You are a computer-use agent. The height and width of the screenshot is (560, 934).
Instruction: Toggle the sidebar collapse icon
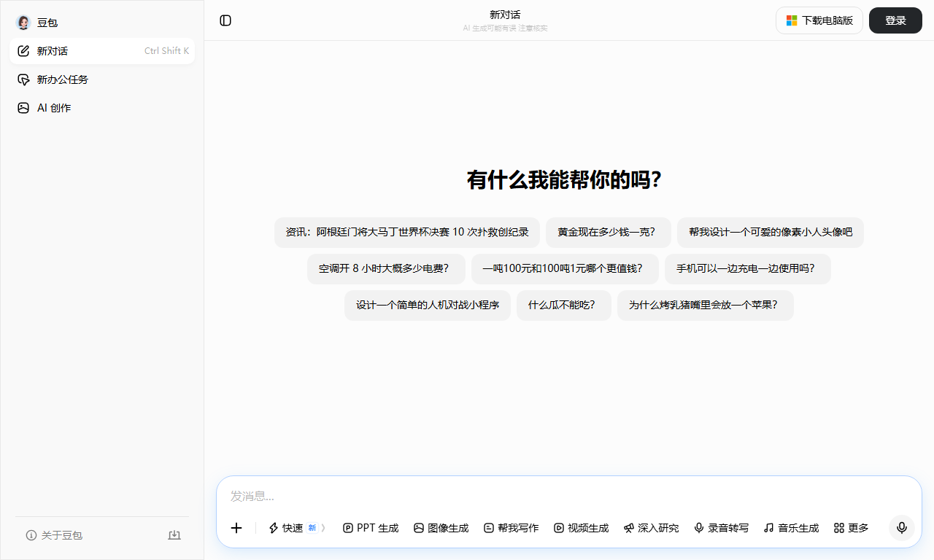225,20
